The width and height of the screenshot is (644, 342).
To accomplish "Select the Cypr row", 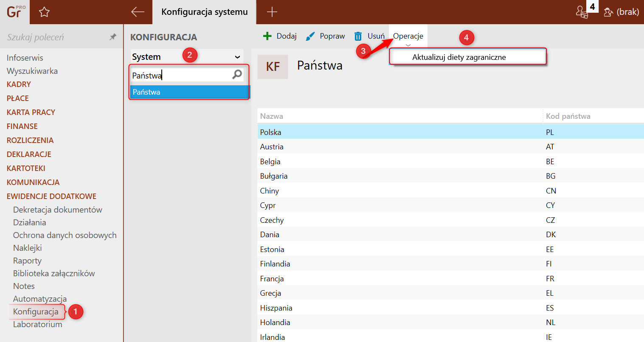I will (x=450, y=205).
